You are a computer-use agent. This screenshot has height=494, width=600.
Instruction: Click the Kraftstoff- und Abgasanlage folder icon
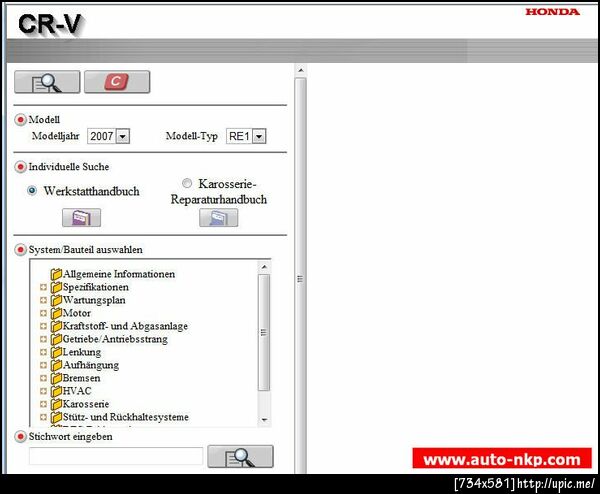(56, 326)
